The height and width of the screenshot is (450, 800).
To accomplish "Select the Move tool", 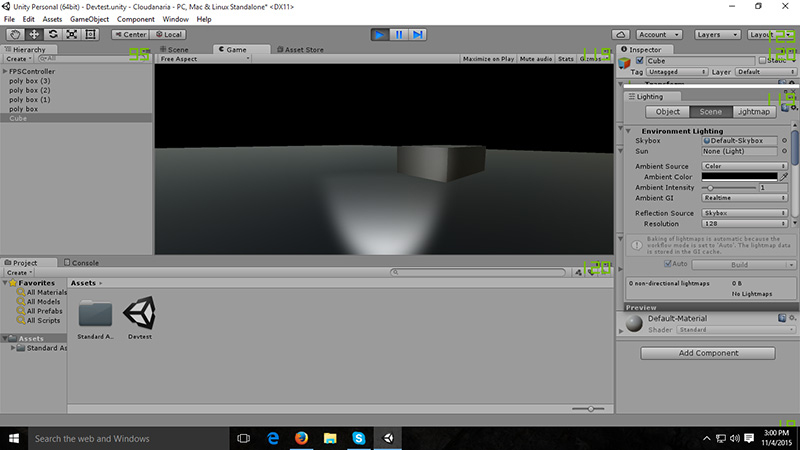I will pos(34,34).
